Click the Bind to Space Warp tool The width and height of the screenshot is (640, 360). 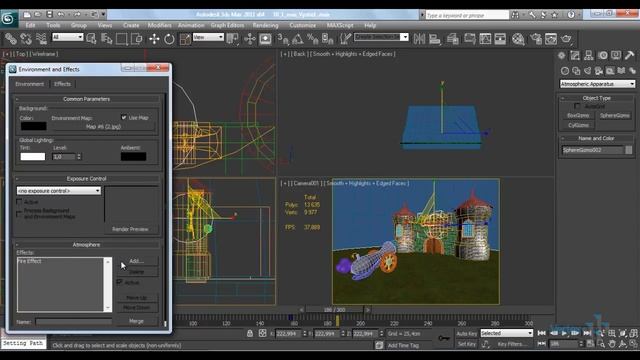41,39
